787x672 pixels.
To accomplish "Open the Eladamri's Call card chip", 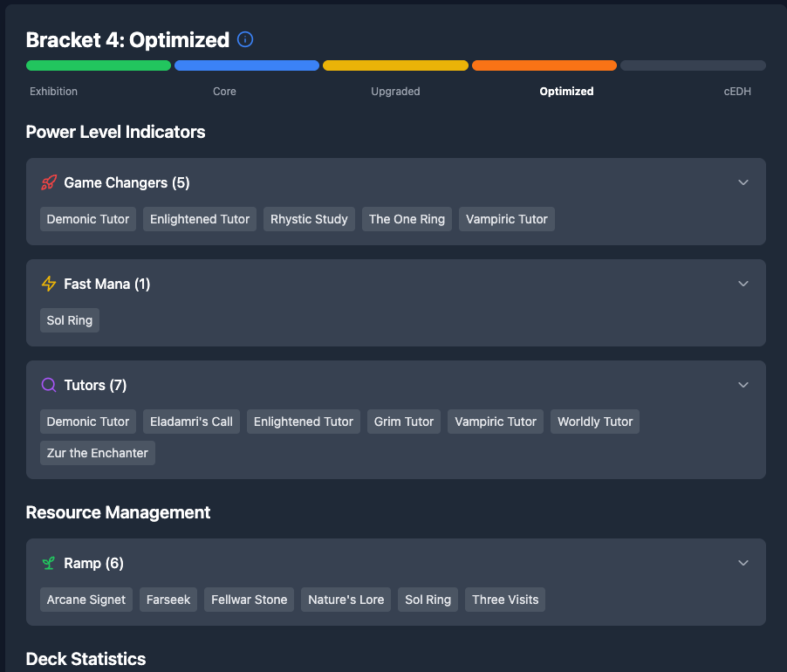I will tap(191, 422).
